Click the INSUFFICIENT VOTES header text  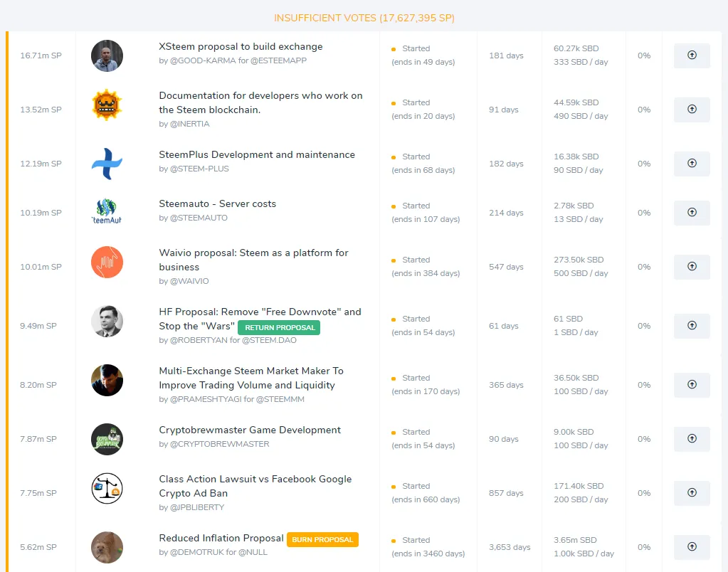[364, 18]
